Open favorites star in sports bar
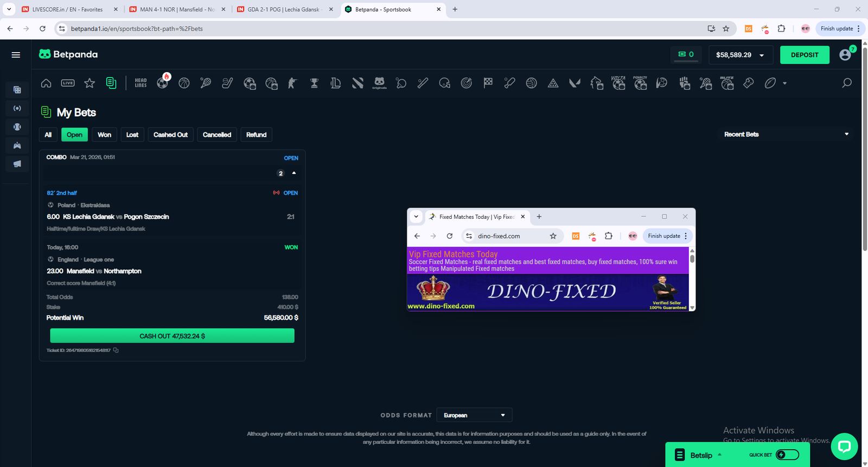Image resolution: width=868 pixels, height=467 pixels. [x=90, y=83]
